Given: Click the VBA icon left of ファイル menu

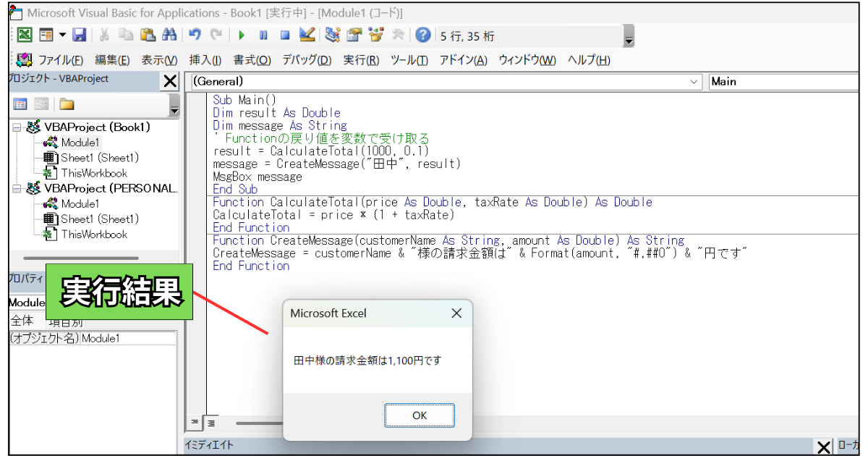Looking at the screenshot, I should (x=24, y=60).
